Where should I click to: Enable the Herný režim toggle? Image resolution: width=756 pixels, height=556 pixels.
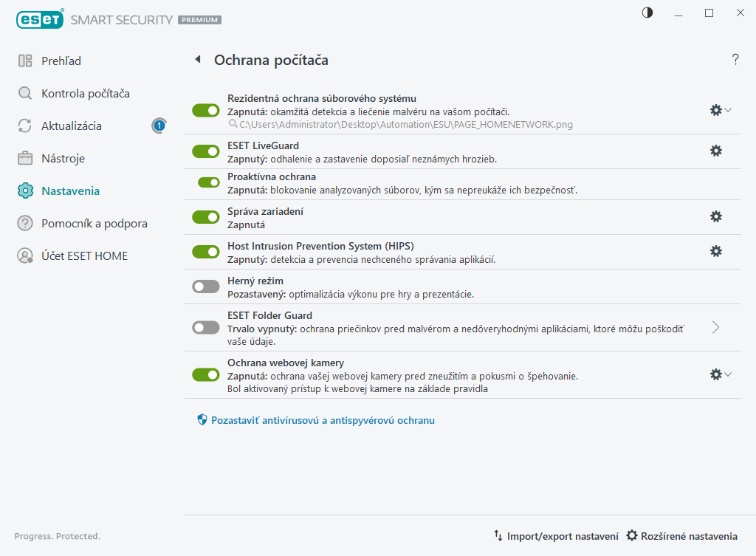[x=206, y=286]
